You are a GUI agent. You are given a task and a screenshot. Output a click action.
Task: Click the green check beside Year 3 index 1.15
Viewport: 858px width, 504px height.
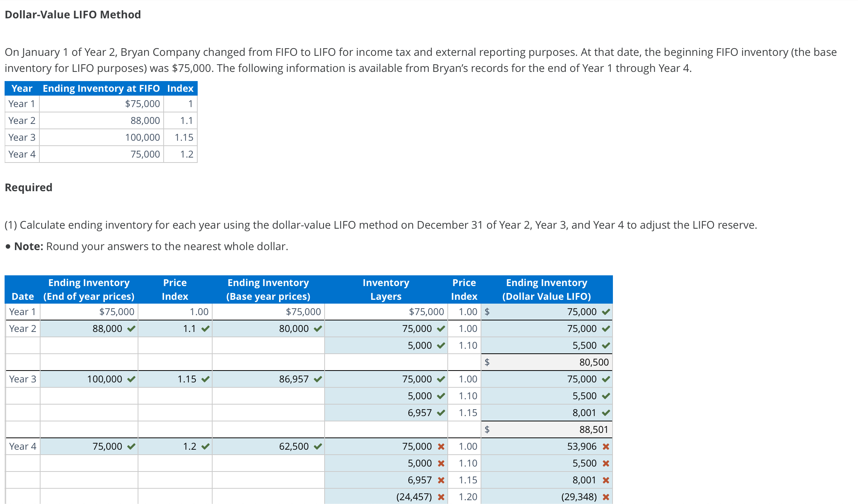point(205,379)
